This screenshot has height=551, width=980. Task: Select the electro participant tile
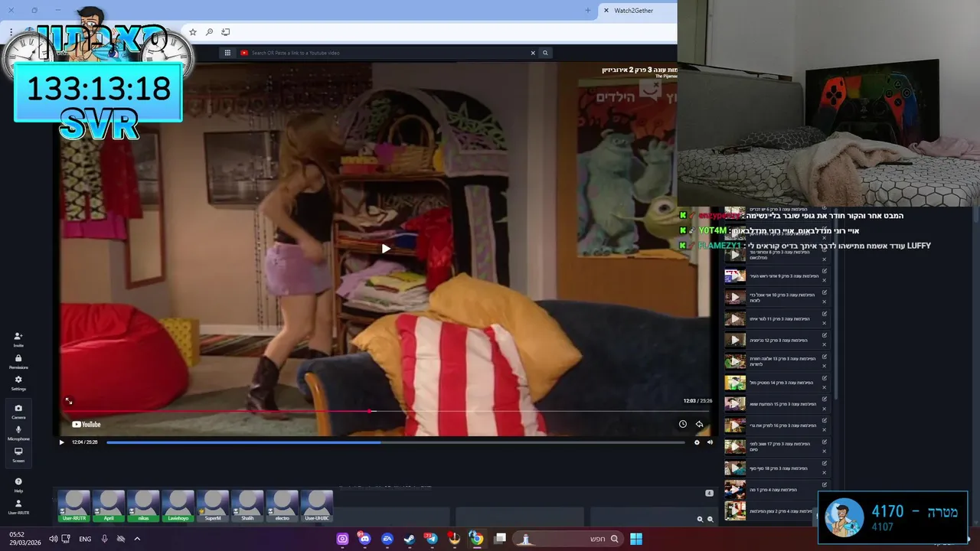point(282,506)
